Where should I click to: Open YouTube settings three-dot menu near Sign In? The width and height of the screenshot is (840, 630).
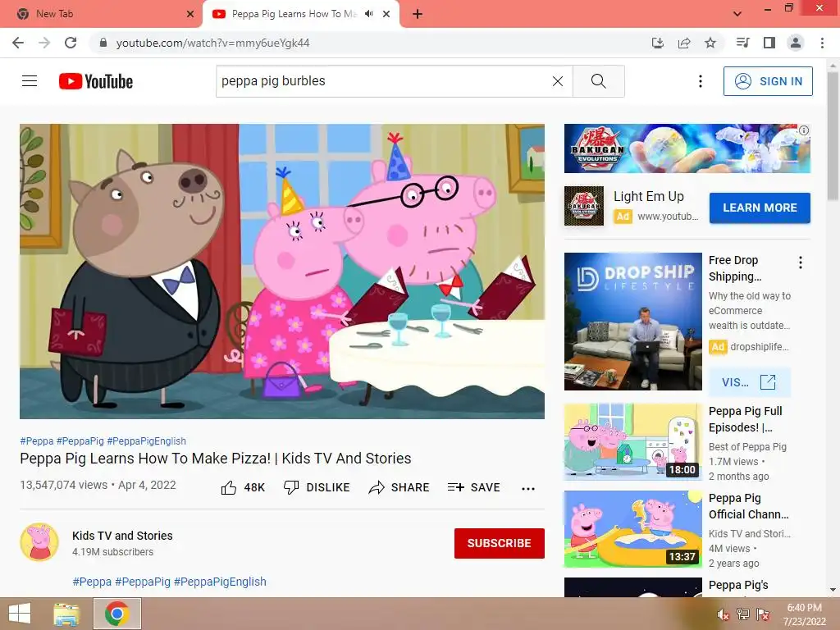pos(701,81)
